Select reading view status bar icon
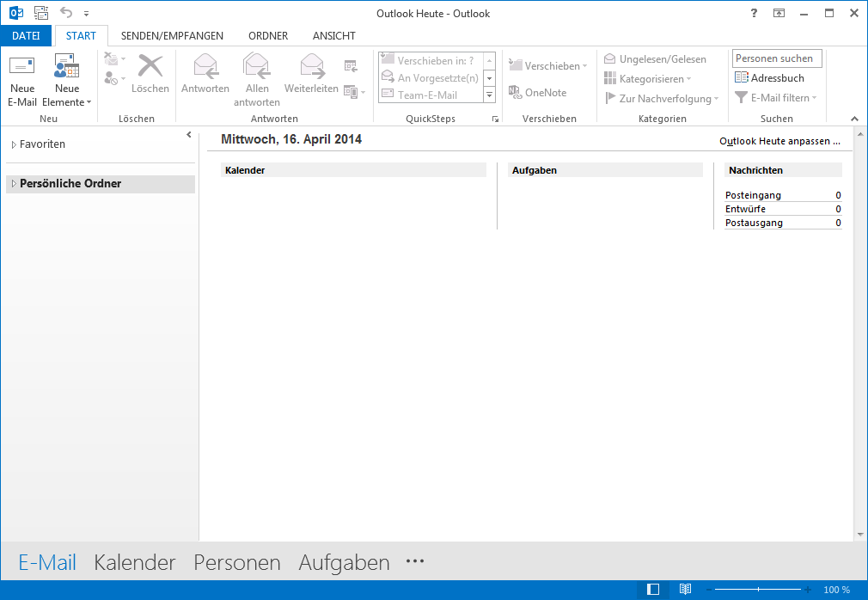Viewport: 868px width, 600px height. pos(685,590)
